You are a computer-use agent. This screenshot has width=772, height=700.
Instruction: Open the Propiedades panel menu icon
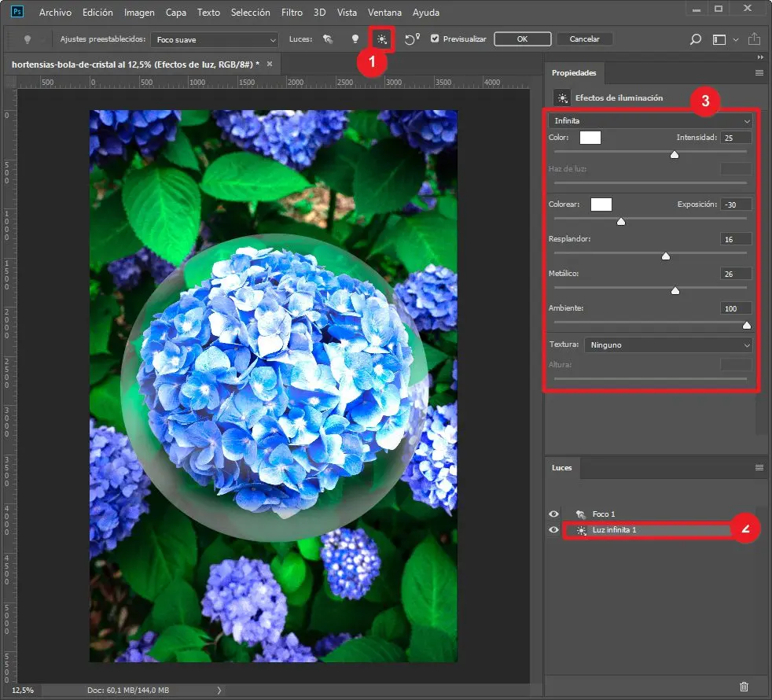pyautogui.click(x=759, y=72)
